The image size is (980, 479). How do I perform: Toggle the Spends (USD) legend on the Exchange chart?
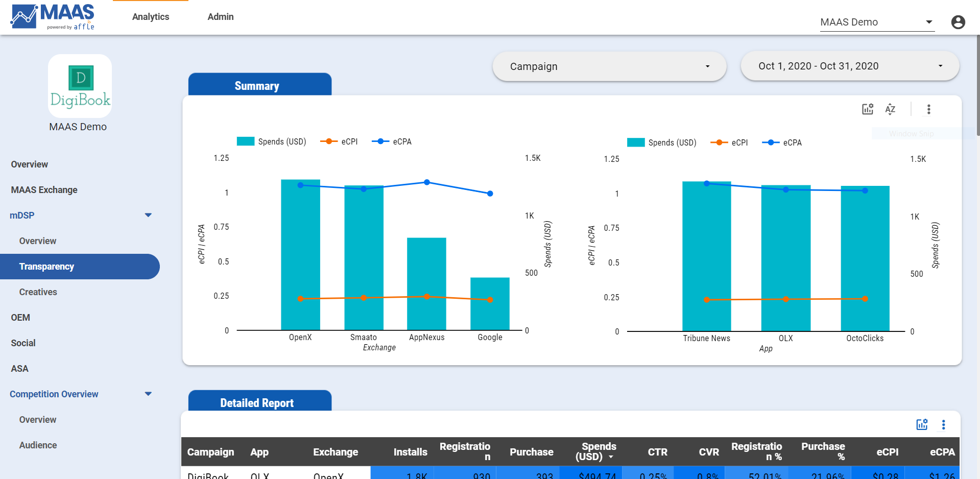[272, 141]
